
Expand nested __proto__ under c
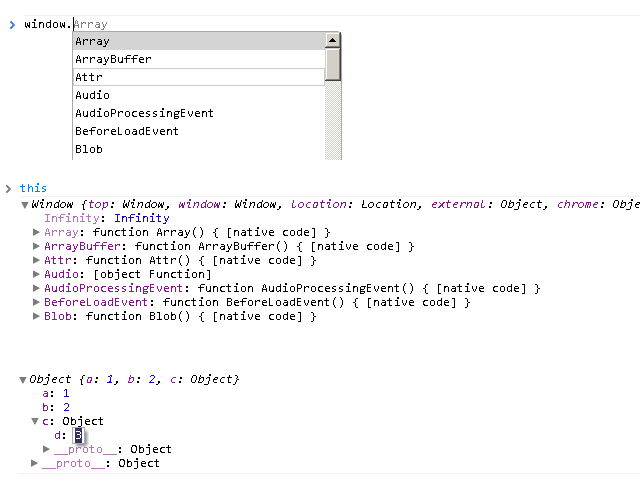47,449
